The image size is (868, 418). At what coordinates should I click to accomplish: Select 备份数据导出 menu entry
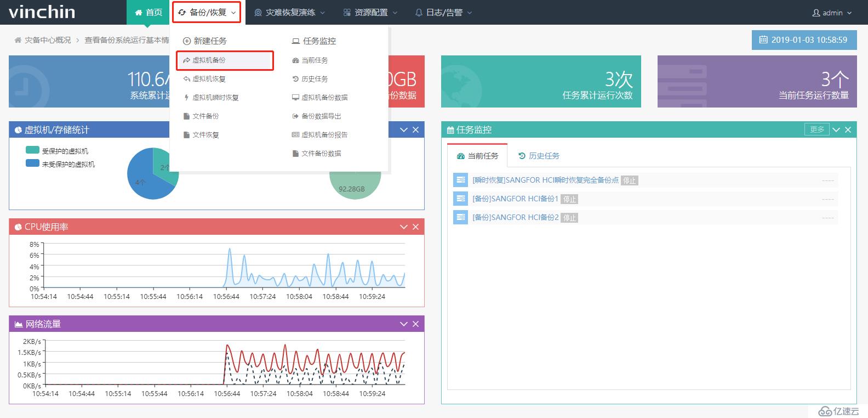tap(317, 116)
